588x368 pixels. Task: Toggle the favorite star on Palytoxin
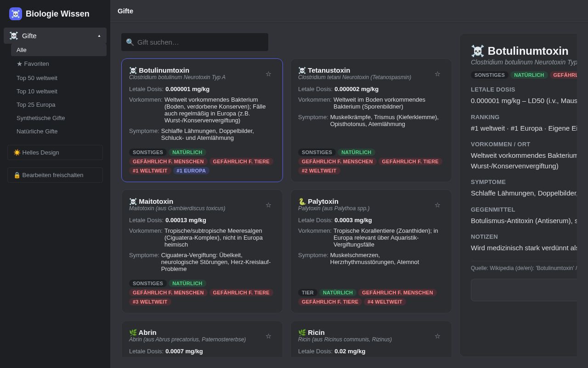[x=437, y=205]
